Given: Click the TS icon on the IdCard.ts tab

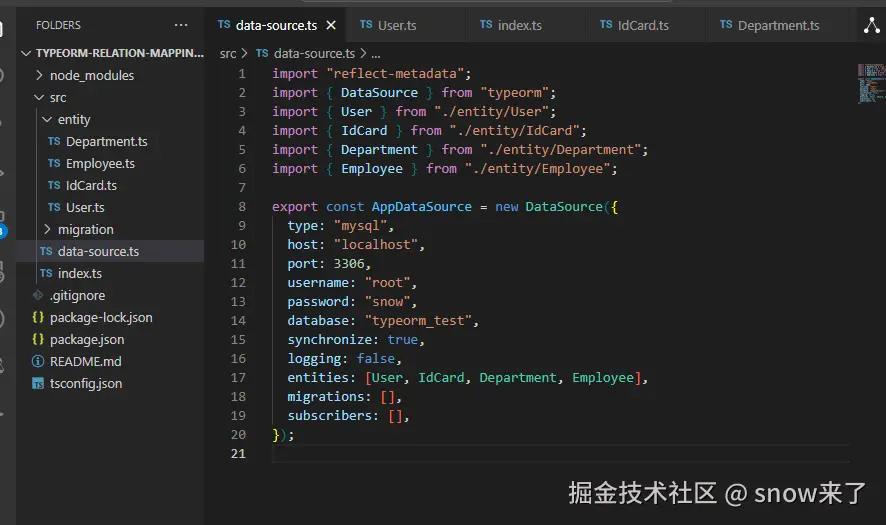Looking at the screenshot, I should click(x=606, y=24).
